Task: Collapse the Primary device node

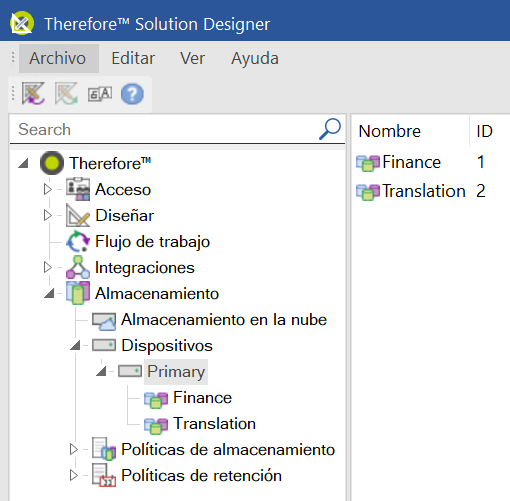Action: pyautogui.click(x=101, y=371)
